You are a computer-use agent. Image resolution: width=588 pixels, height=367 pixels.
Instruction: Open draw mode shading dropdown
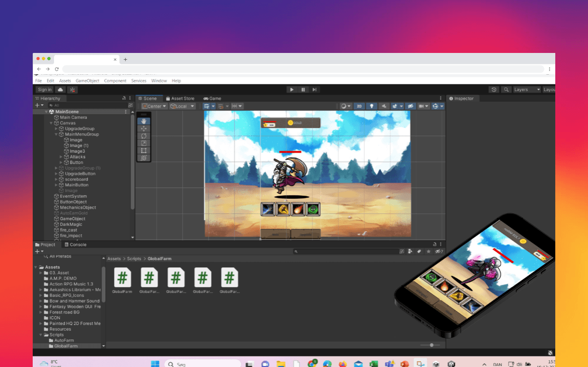tap(345, 106)
